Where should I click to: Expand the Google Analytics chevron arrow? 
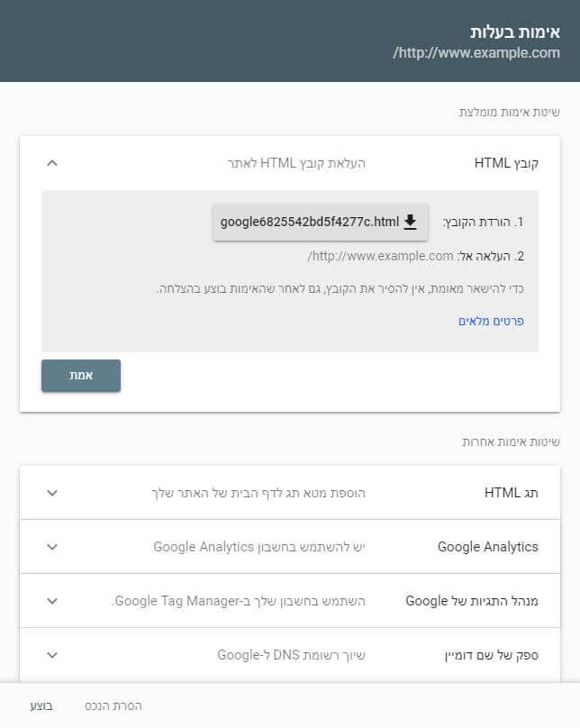click(52, 547)
